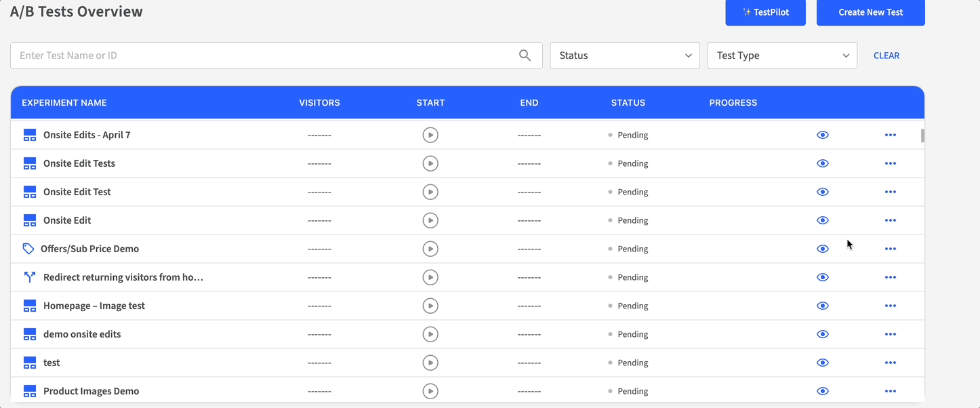980x408 pixels.
Task: Click layout icon next to Product Images Demo
Action: [x=30, y=391]
